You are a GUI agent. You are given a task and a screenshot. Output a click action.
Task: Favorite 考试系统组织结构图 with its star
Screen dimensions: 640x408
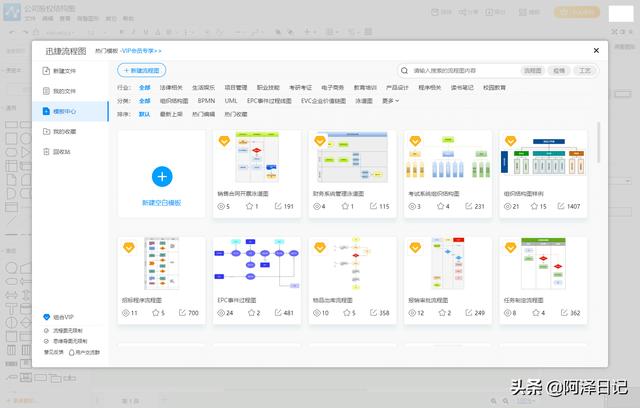coord(440,206)
